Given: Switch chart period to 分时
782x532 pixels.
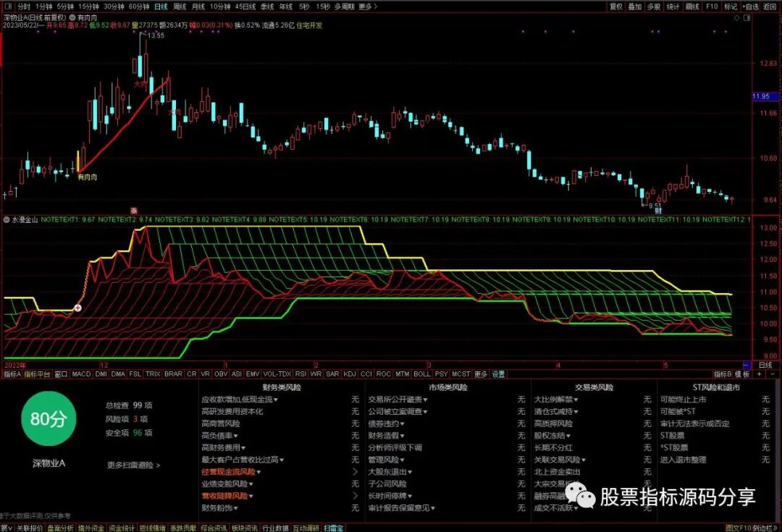Looking at the screenshot, I should click(x=24, y=7).
